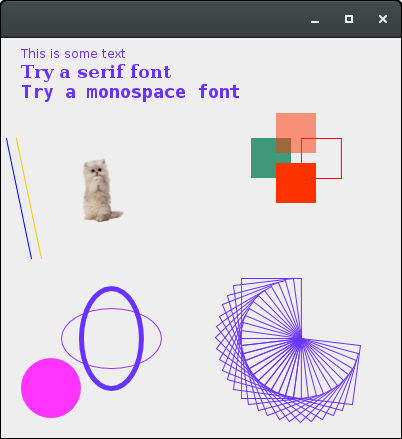Click the solid magenta filled circle
Viewport: 402px width, 439px height.
click(x=51, y=388)
